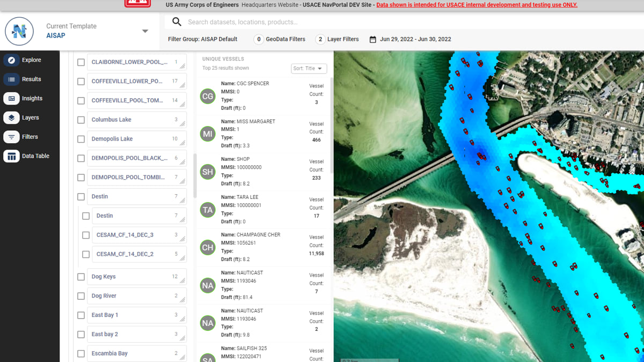Open the Sort: Title dropdown
This screenshot has width=644, height=362.
coord(309,69)
